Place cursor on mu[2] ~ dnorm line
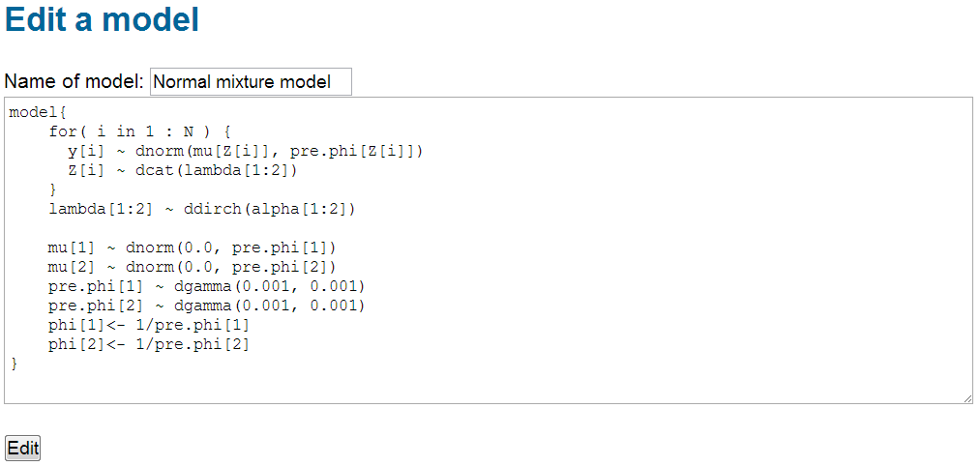 [192, 267]
